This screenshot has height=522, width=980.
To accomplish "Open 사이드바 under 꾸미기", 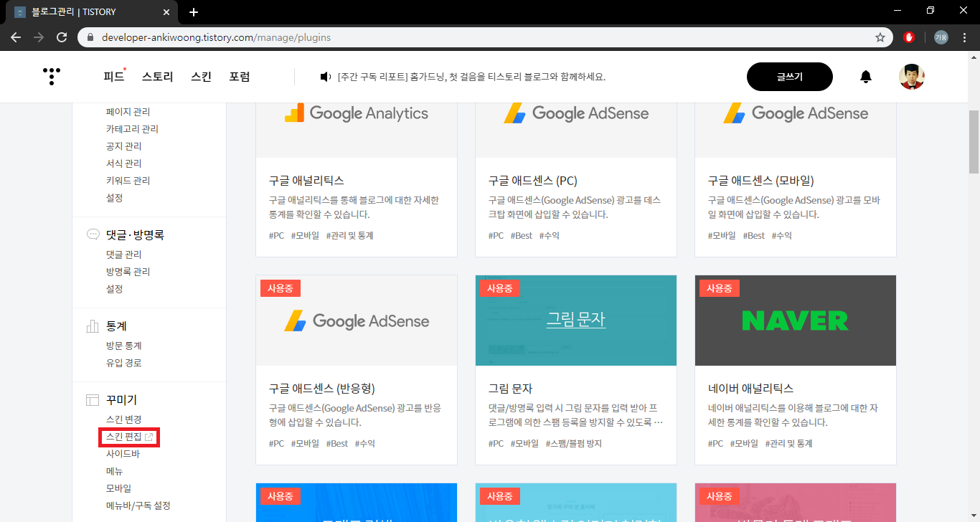I will [x=123, y=454].
